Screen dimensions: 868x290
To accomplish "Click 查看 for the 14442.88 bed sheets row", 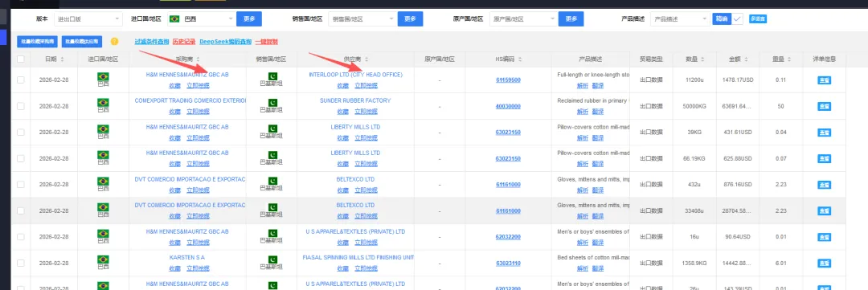I will click(x=824, y=263).
